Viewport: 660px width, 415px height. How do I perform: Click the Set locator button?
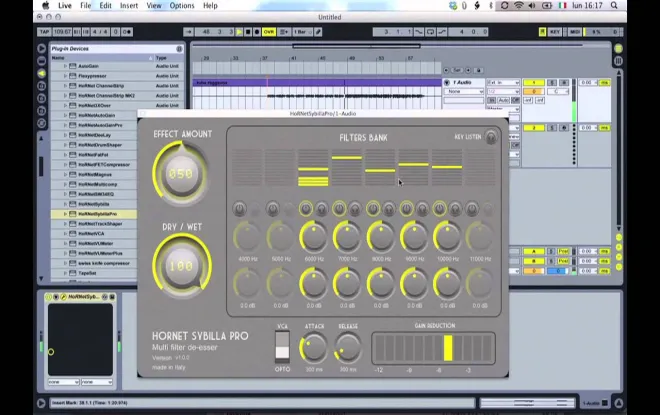tap(458, 70)
